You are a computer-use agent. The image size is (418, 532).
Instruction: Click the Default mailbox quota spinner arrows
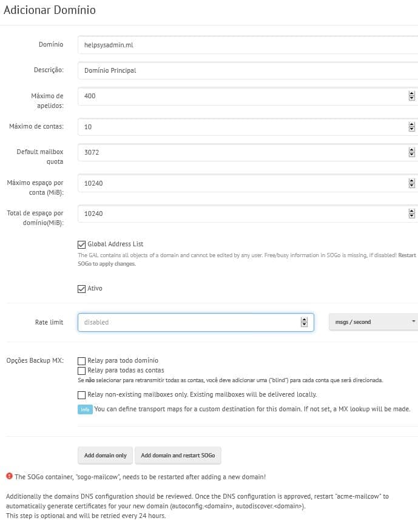click(x=411, y=152)
